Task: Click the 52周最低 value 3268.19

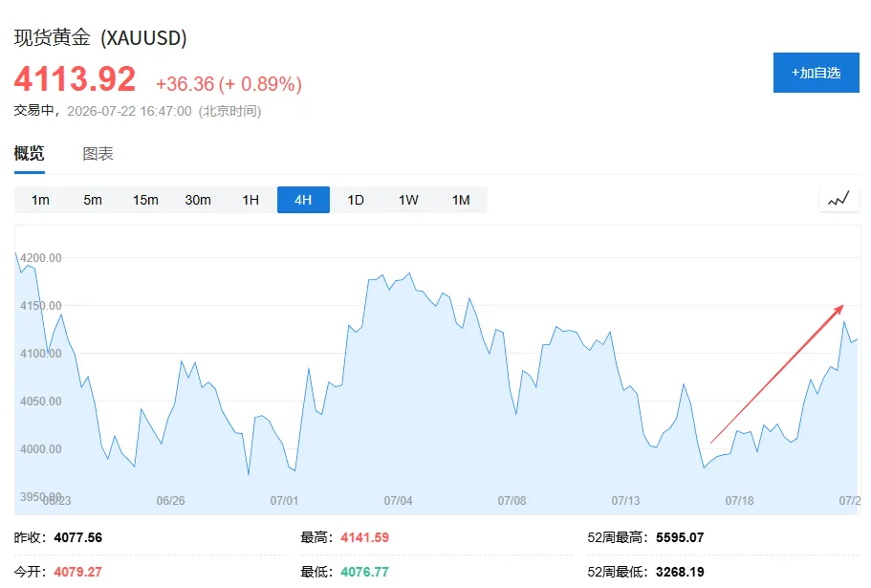Action: click(x=680, y=572)
